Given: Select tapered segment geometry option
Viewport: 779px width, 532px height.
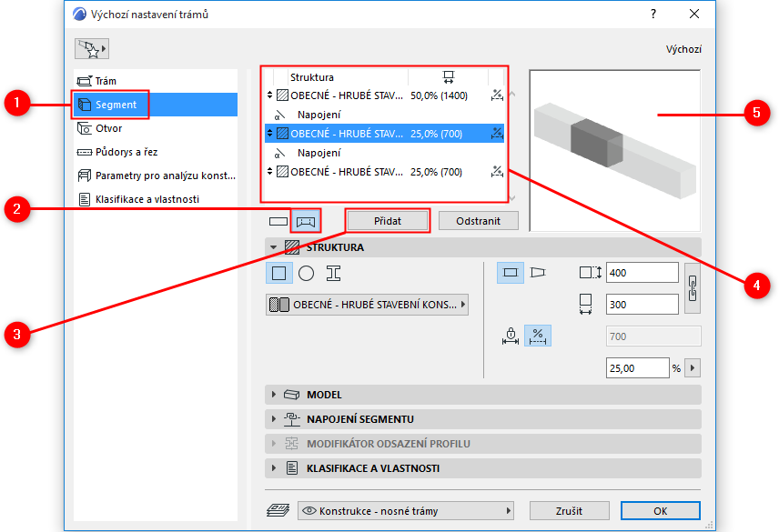Looking at the screenshot, I should (x=538, y=273).
